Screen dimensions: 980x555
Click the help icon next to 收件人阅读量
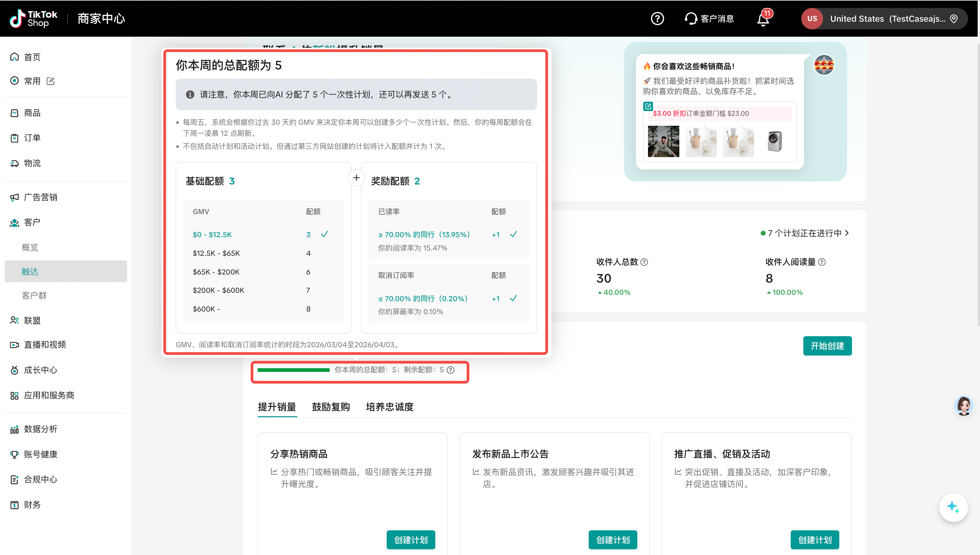(x=822, y=262)
